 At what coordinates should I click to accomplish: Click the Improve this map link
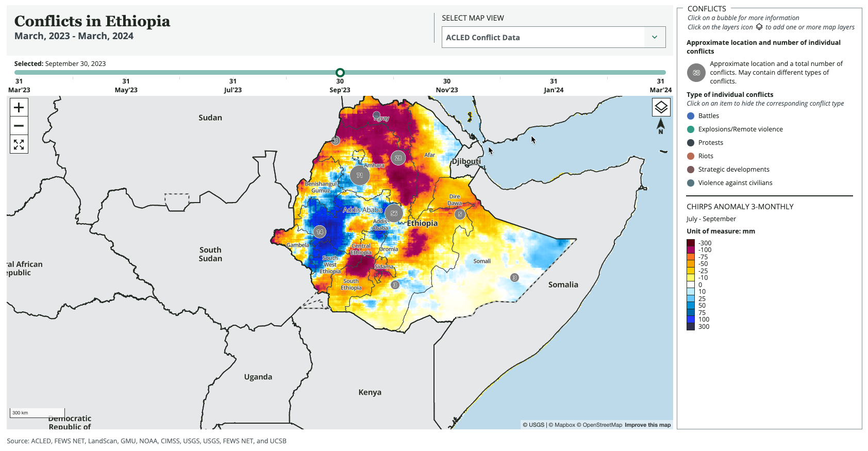coord(647,425)
